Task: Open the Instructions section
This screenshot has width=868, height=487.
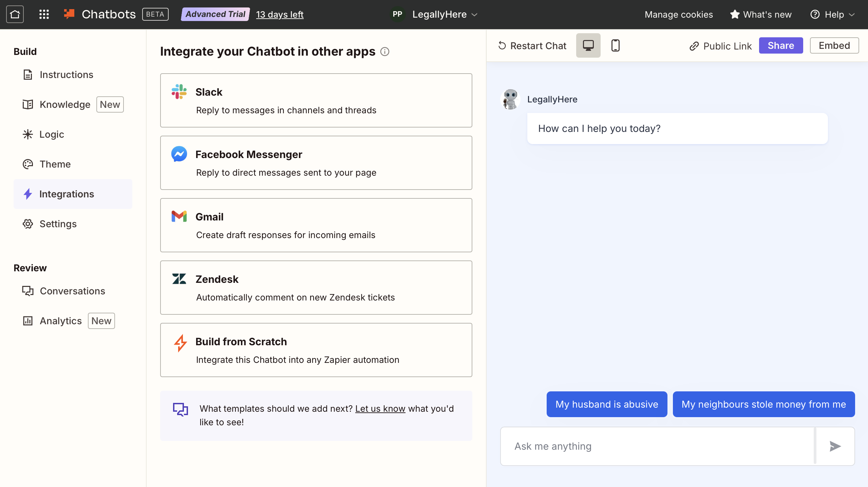Action: coord(73,75)
